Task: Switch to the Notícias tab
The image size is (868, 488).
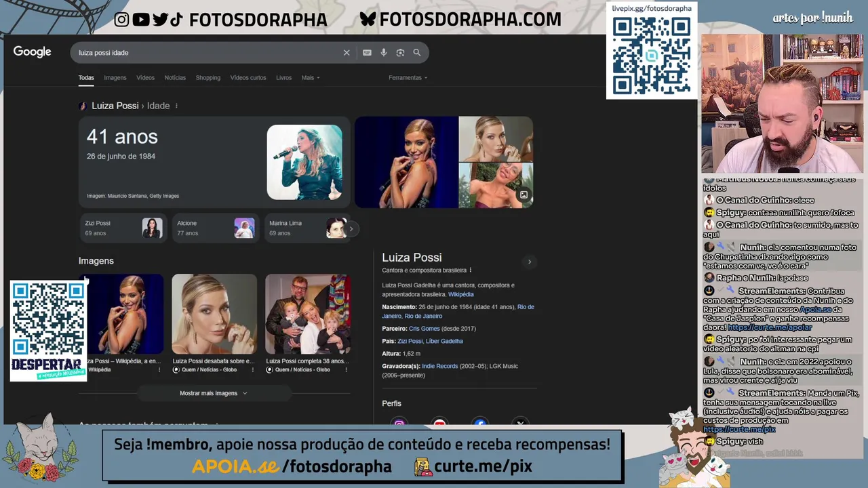Action: pos(175,78)
